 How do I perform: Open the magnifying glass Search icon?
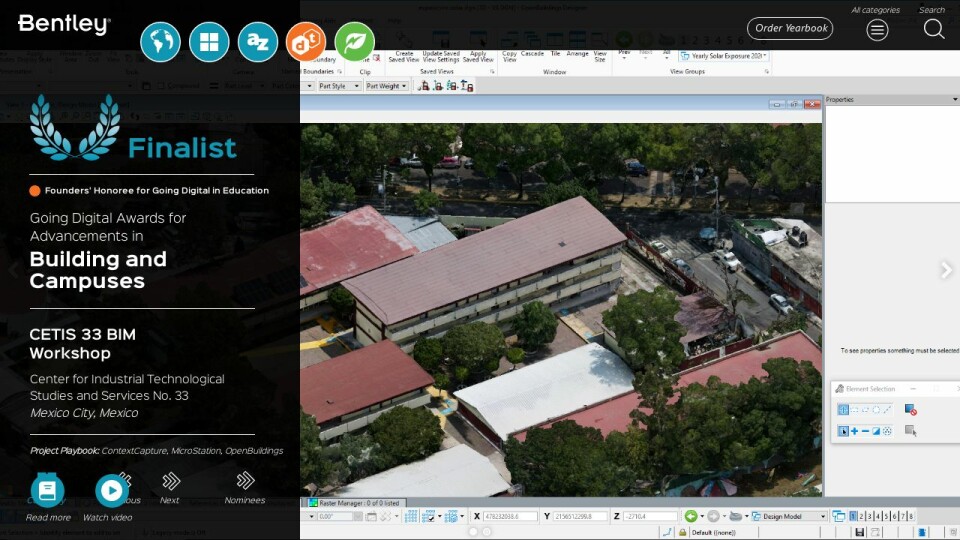click(x=934, y=29)
